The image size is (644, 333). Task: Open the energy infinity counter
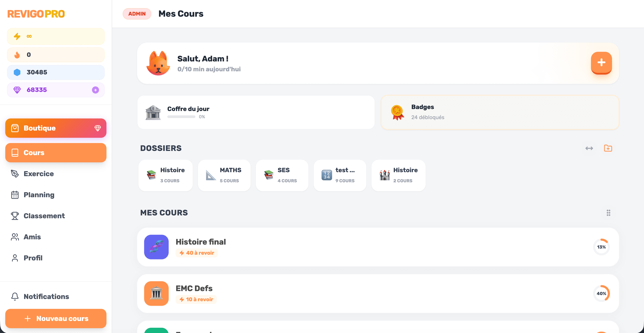tap(56, 36)
